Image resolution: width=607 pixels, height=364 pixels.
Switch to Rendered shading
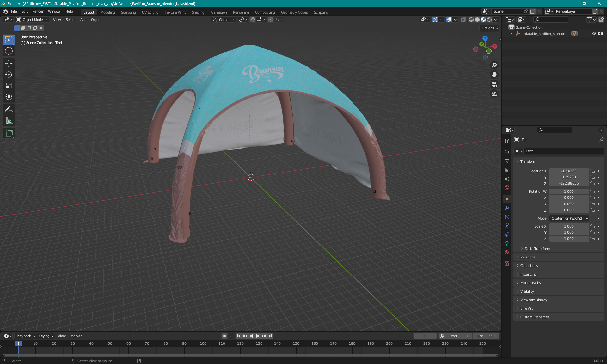[489, 20]
